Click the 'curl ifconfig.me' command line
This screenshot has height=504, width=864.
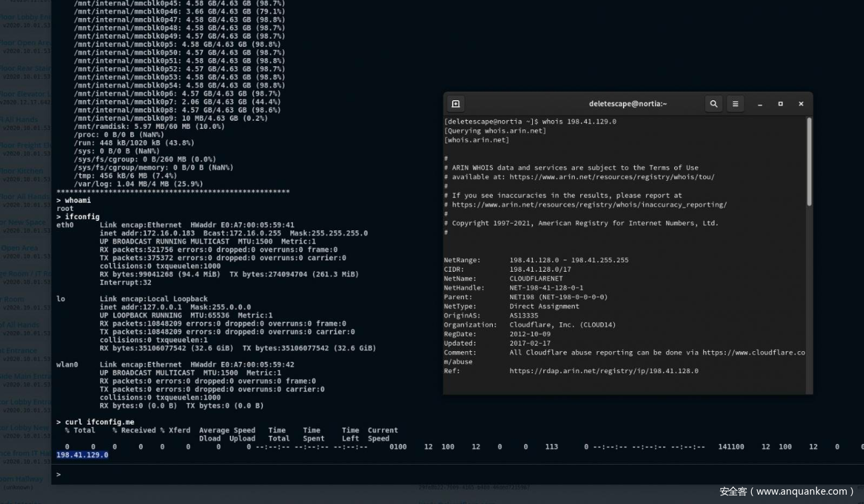[x=99, y=423]
